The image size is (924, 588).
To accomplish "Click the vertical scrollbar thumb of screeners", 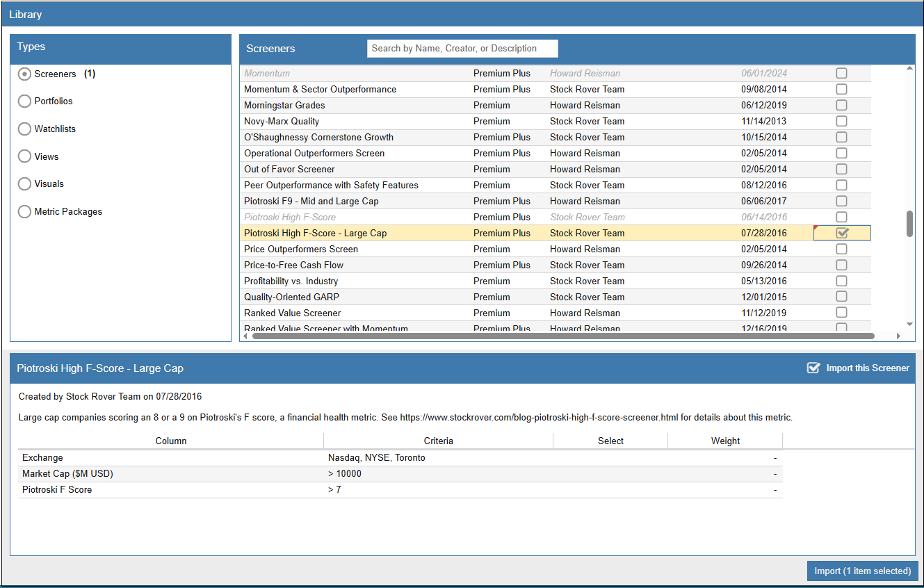I will [x=909, y=224].
